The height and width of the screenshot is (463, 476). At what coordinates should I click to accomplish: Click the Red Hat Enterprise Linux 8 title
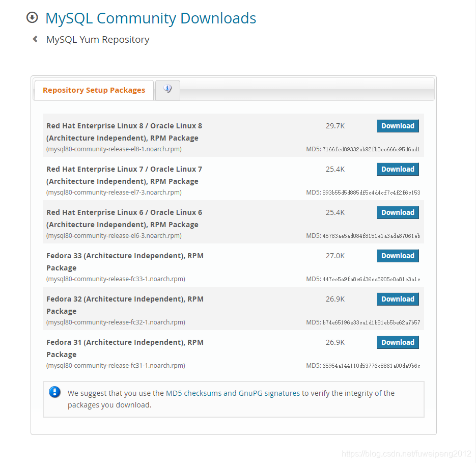124,132
